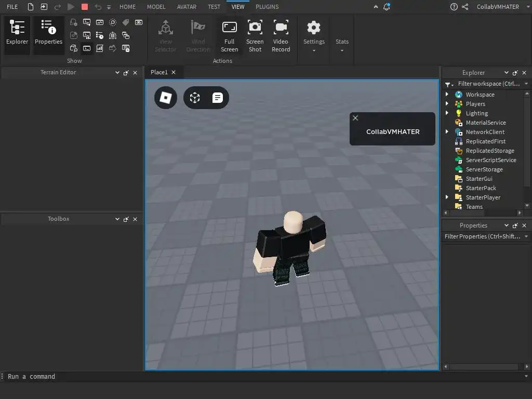Open Script Analysis icon in Show group

point(87,35)
